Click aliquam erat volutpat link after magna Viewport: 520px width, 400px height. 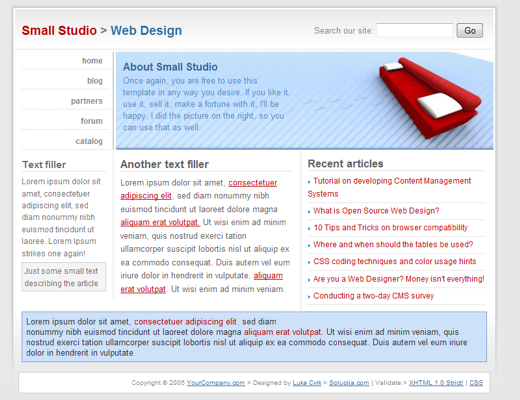(160, 222)
